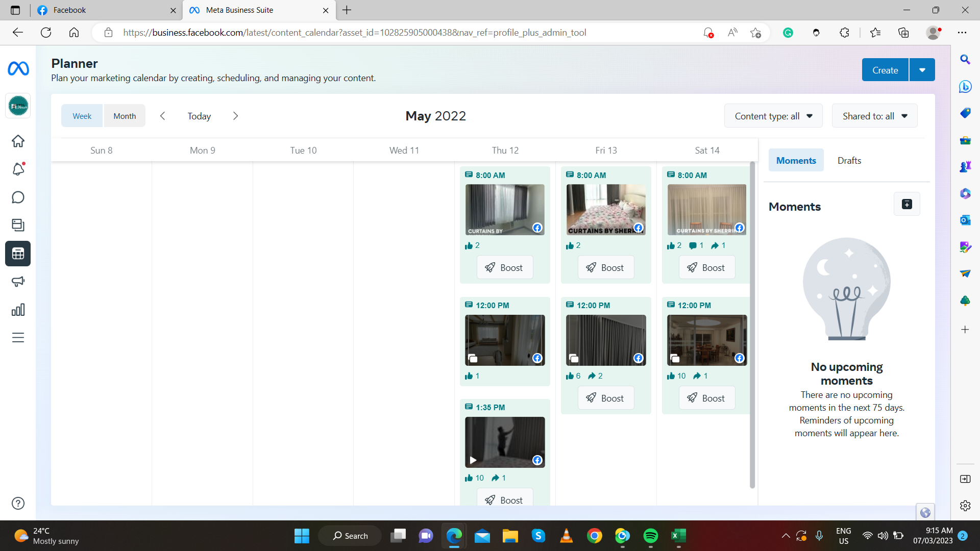The image size is (980, 551).
Task: Select the Drafts tab
Action: 849,160
